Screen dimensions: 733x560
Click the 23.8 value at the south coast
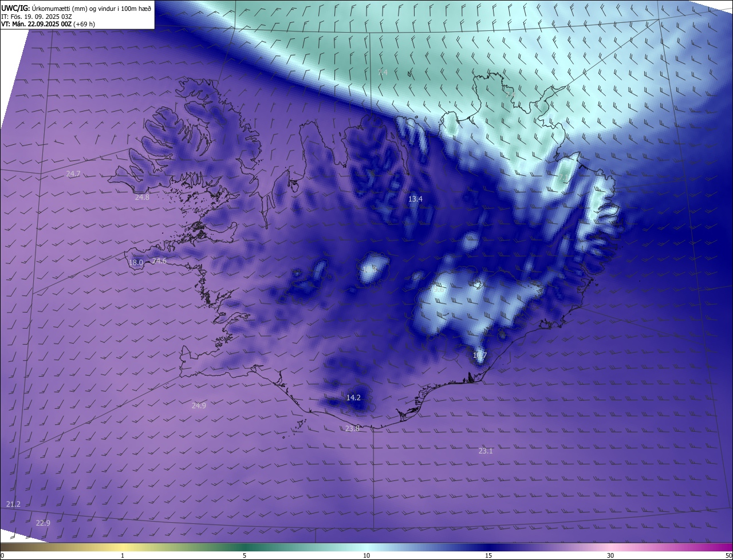pyautogui.click(x=353, y=428)
